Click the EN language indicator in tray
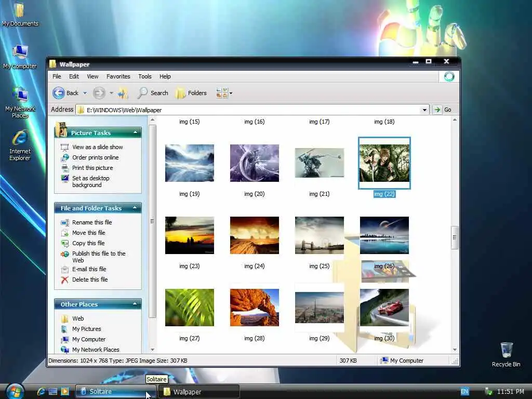This screenshot has width=532, height=399. click(x=464, y=392)
